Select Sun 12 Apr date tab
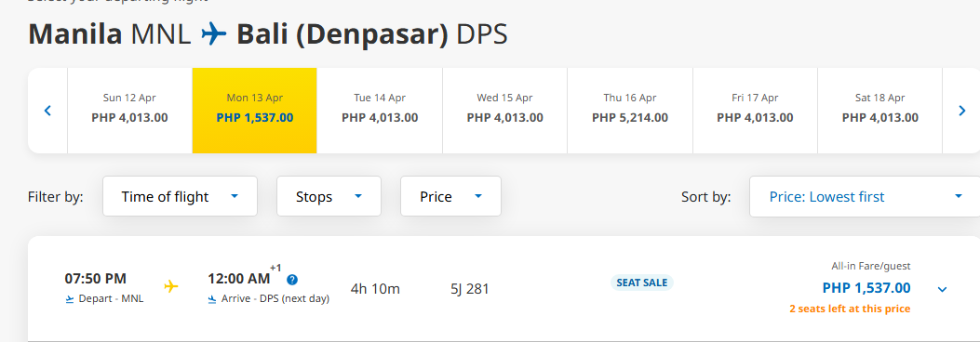The height and width of the screenshot is (342, 980). (129, 111)
